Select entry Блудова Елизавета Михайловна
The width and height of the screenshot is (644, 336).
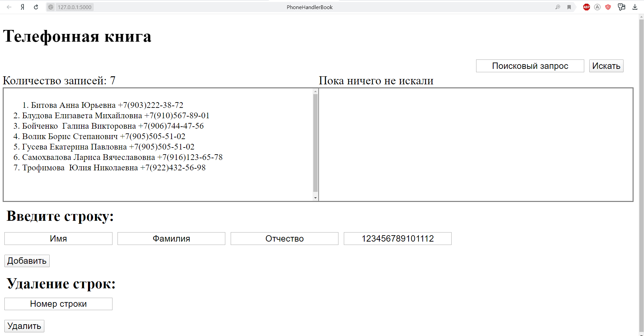116,116
